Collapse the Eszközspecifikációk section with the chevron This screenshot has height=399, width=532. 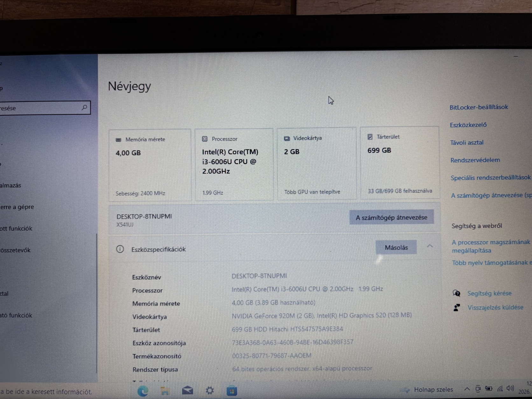click(430, 246)
